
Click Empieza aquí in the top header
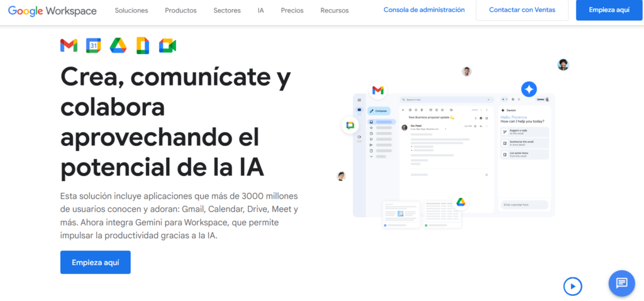609,10
